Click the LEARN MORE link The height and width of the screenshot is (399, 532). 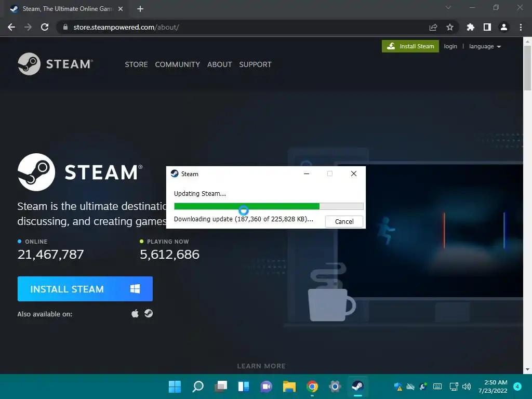click(261, 366)
